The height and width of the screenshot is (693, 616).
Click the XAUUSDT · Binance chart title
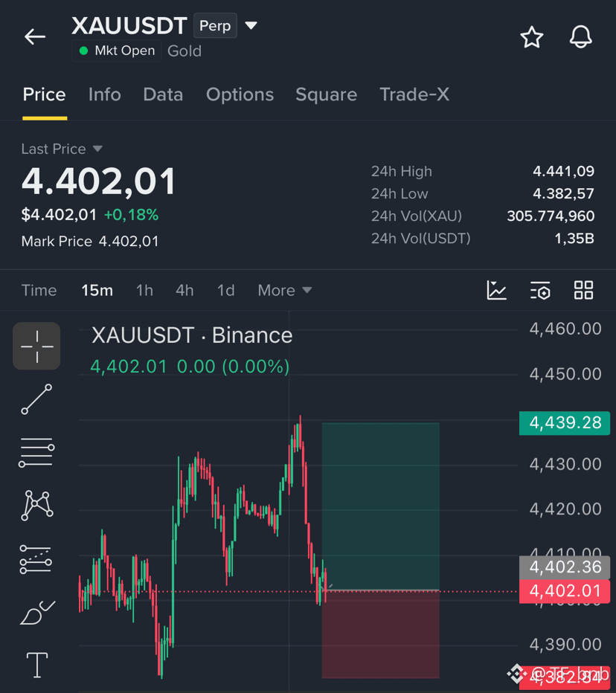[192, 335]
